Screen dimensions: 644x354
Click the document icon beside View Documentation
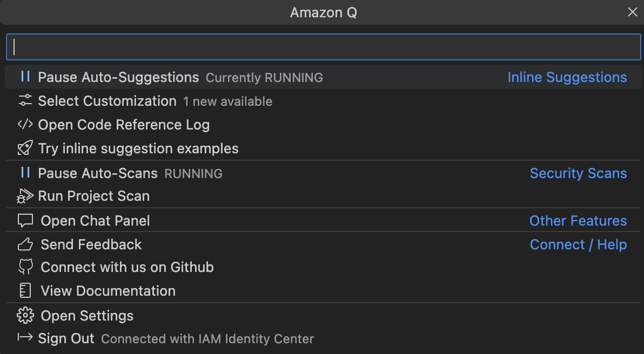[x=24, y=290]
